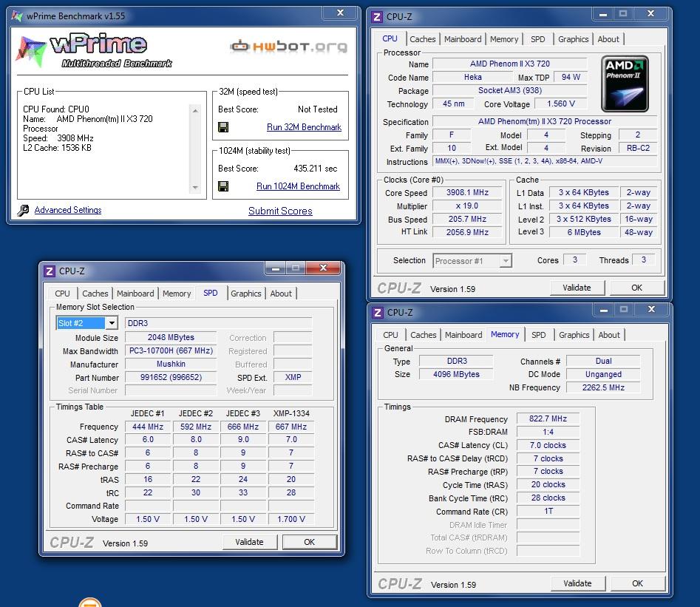Click the Core Speed value 3908.1 MHz
700x607 pixels.
click(467, 192)
